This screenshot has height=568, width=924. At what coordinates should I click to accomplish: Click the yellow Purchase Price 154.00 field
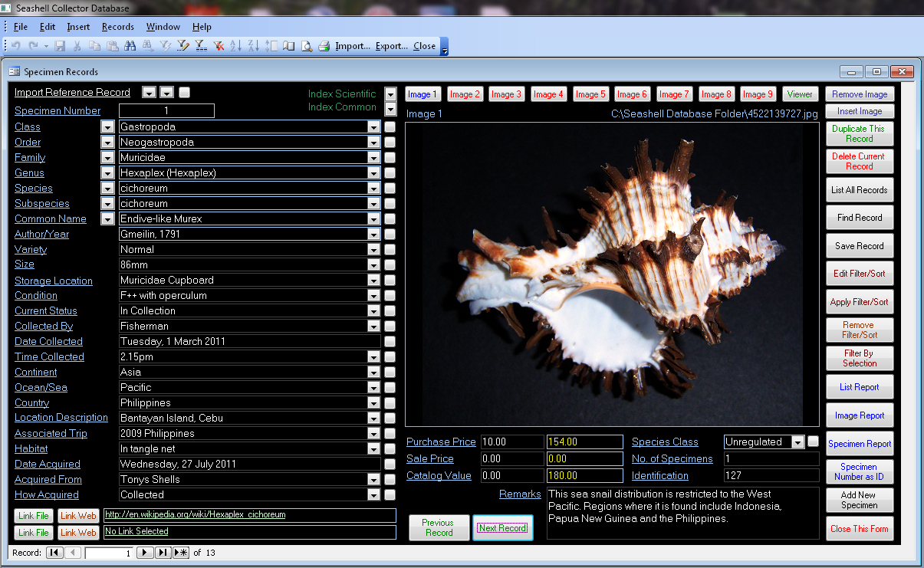point(584,442)
